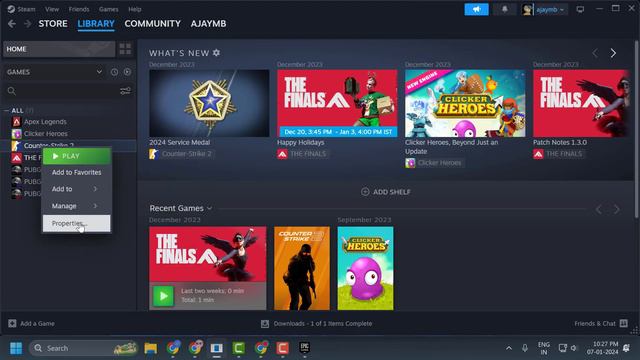Screen dimensions: 640x360
Task: Select Properties in the context menu
Action: tap(77, 223)
